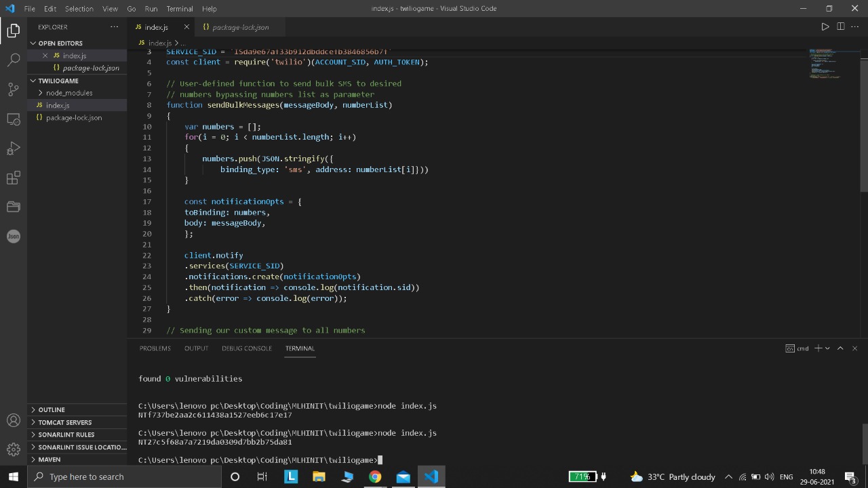
Task: Open the Extensions view
Action: (13, 178)
